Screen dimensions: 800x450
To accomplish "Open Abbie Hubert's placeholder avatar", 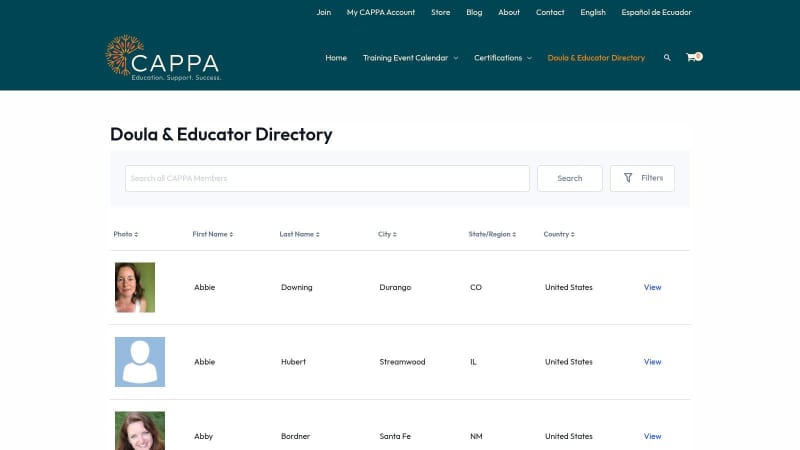I will pyautogui.click(x=140, y=362).
